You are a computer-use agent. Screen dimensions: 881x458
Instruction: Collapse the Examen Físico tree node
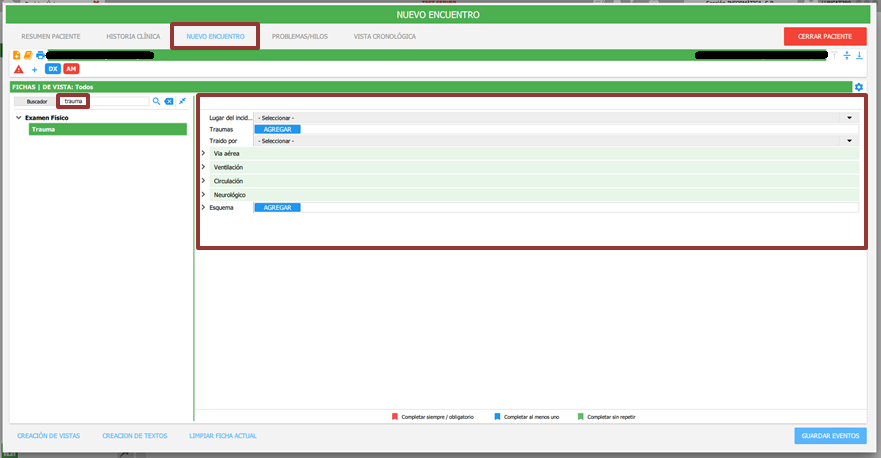tap(18, 118)
